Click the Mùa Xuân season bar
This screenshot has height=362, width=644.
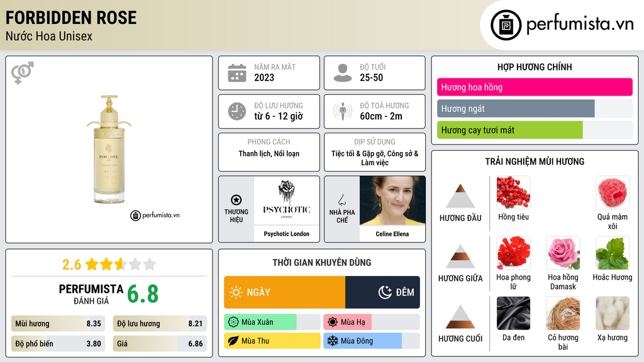coord(272,322)
